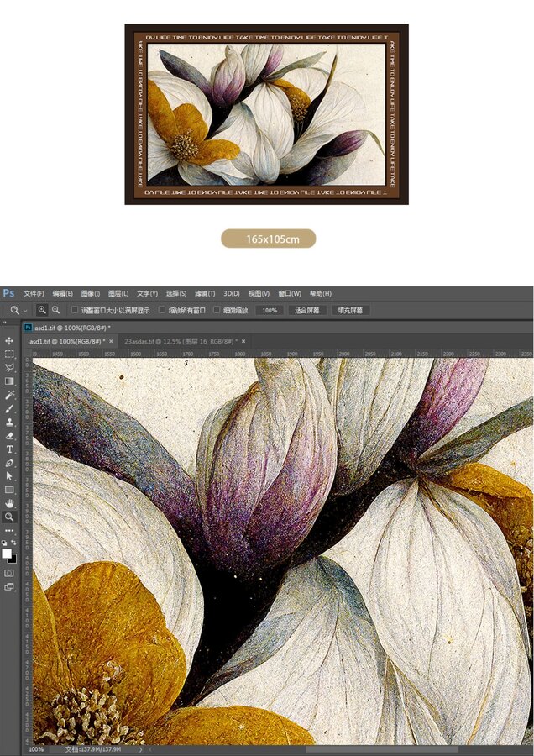Click the horizontal ruler above canvas
The image size is (534, 756).
(282, 354)
